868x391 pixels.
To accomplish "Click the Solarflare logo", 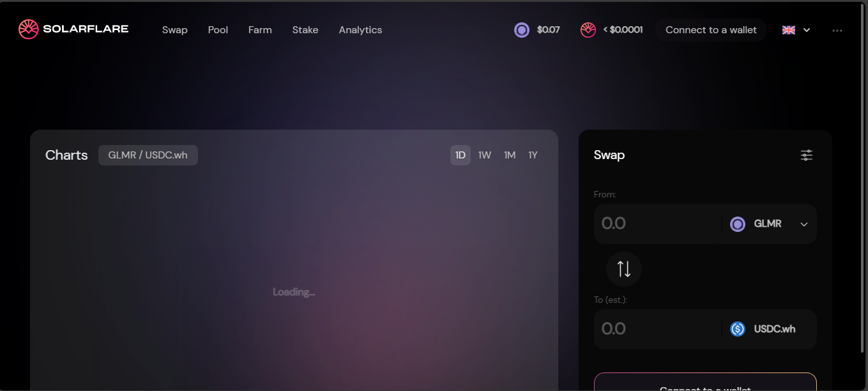I will pos(73,29).
